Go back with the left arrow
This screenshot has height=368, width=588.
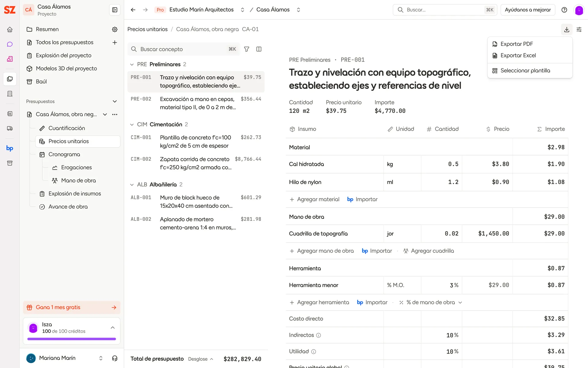pyautogui.click(x=133, y=10)
